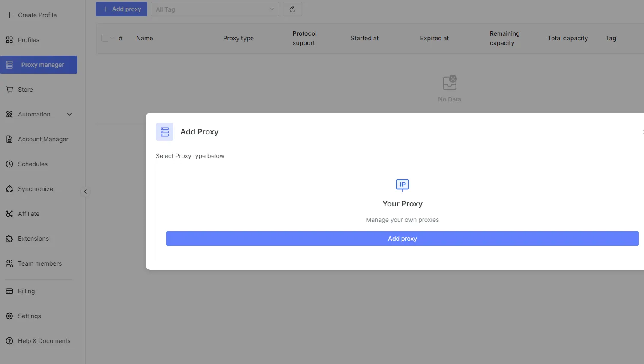The width and height of the screenshot is (644, 364).
Task: Open Team members page
Action: pos(39,263)
